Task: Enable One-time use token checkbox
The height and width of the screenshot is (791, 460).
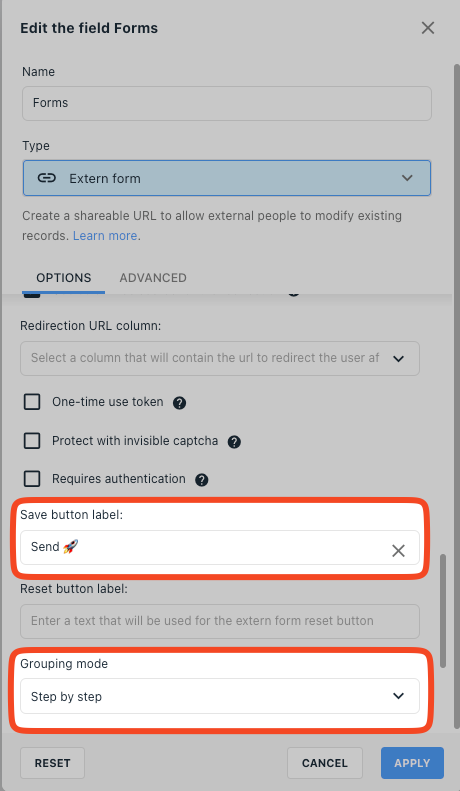Action: [32, 402]
